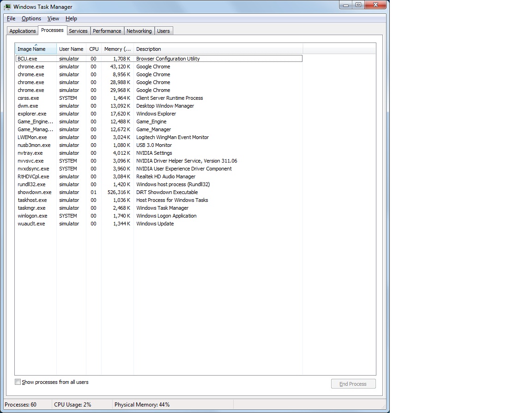Image resolution: width=532 pixels, height=413 pixels.
Task: Click Realtek HD Audio Manager description
Action: coord(166,176)
